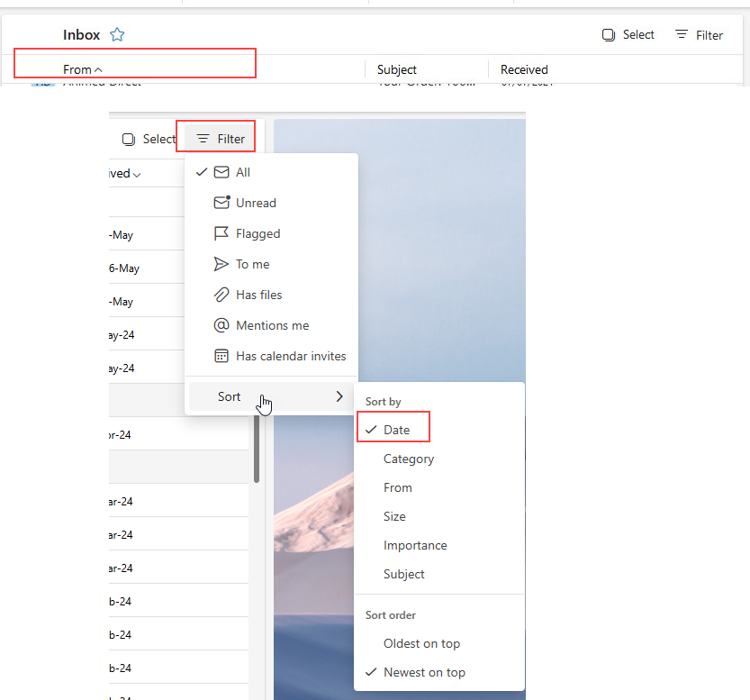Click Select button in top Inbox header
The image size is (750, 700).
(x=628, y=35)
